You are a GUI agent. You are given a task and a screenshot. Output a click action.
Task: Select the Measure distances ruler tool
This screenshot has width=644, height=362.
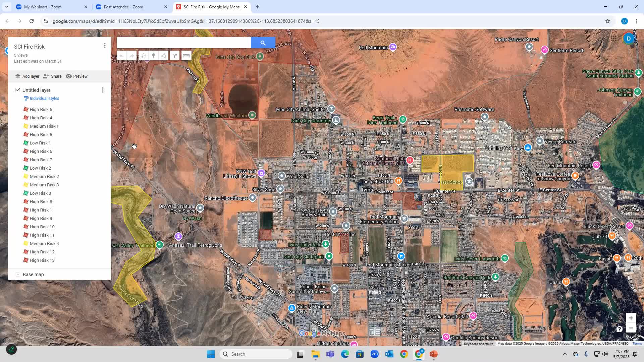tap(186, 56)
